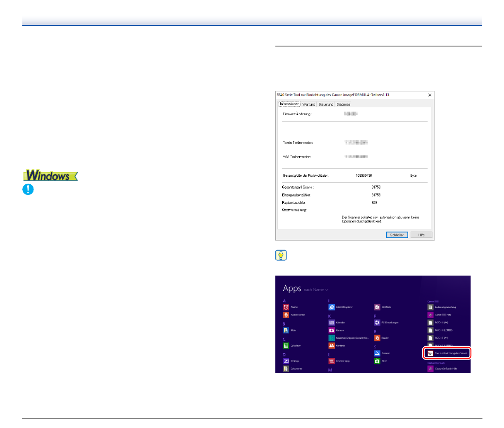
Task: Launch the Scanner app
Action: [x=377, y=353]
